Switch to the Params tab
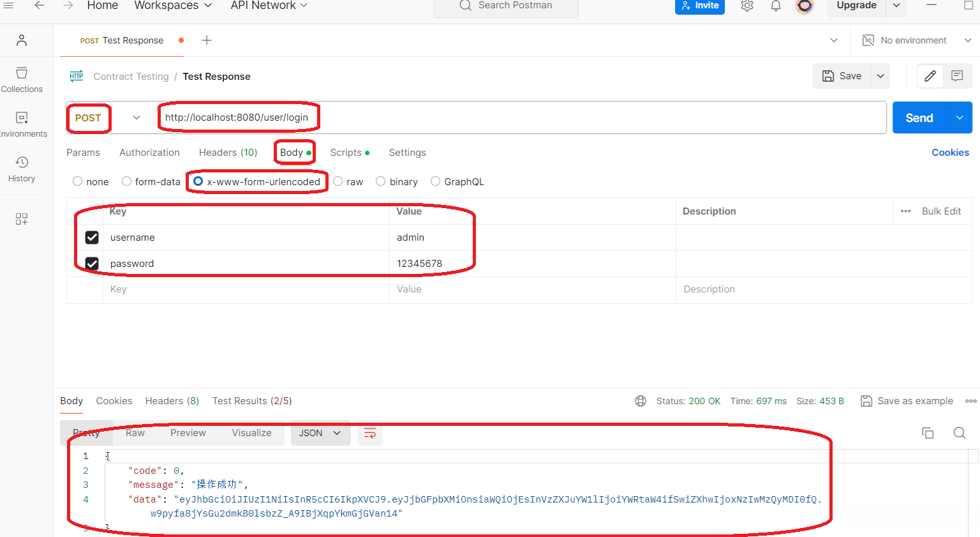This screenshot has height=537, width=980. (x=83, y=153)
